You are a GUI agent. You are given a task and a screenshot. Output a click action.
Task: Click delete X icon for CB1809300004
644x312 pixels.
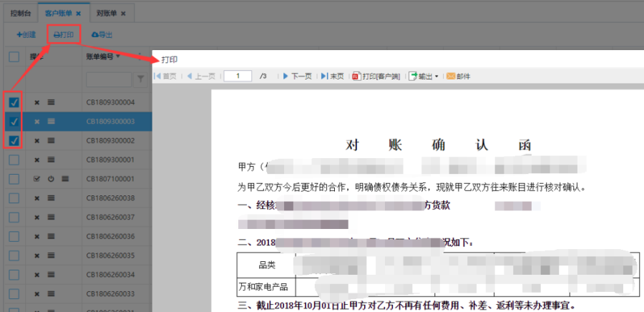coord(36,102)
